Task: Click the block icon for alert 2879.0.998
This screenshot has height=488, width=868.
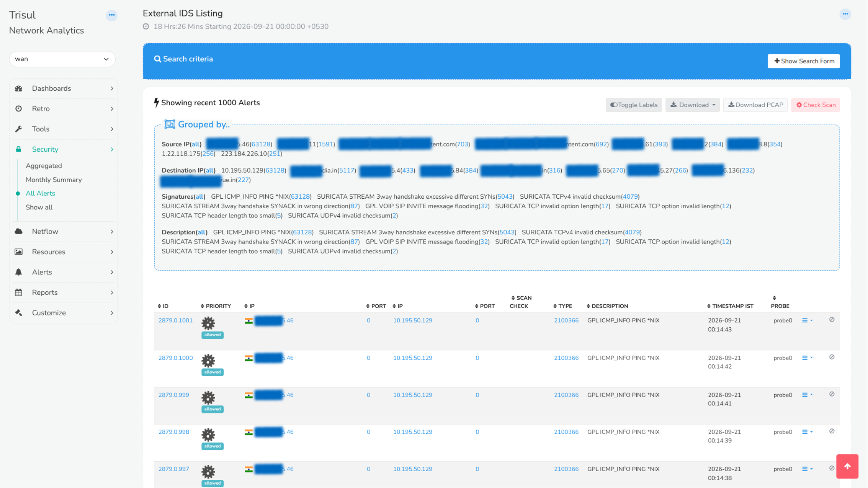Action: pyautogui.click(x=831, y=431)
